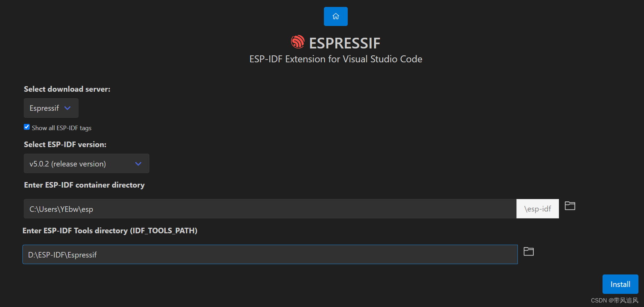Click the checkmark inside the Show all tags checkbox

pos(27,127)
